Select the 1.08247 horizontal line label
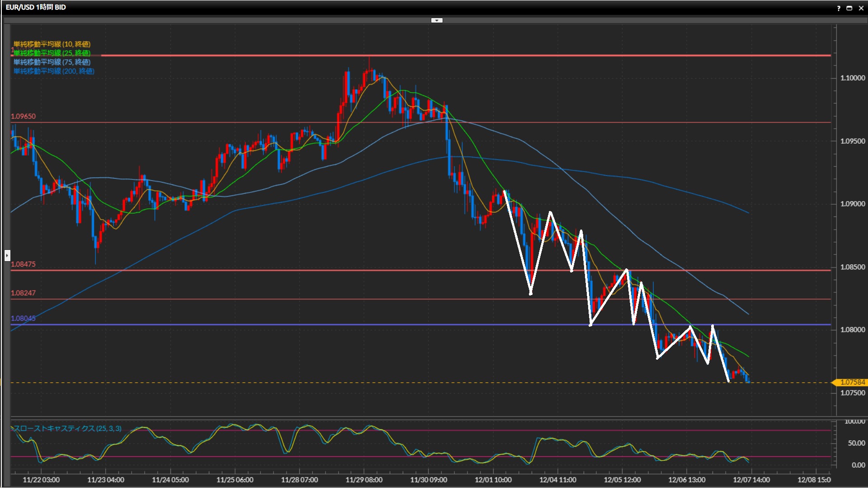The width and height of the screenshot is (868, 488). (23, 293)
